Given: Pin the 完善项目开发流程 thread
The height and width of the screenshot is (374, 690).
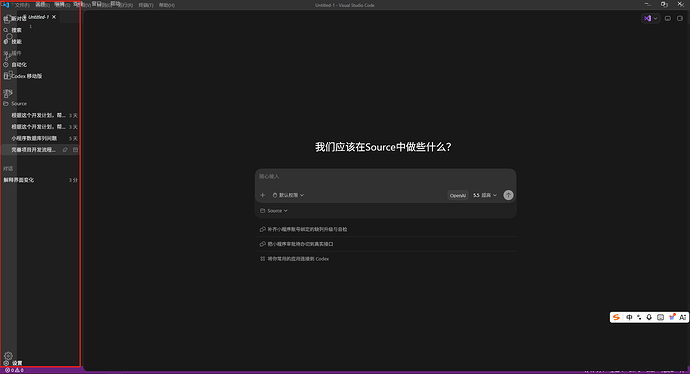Looking at the screenshot, I should click(65, 150).
